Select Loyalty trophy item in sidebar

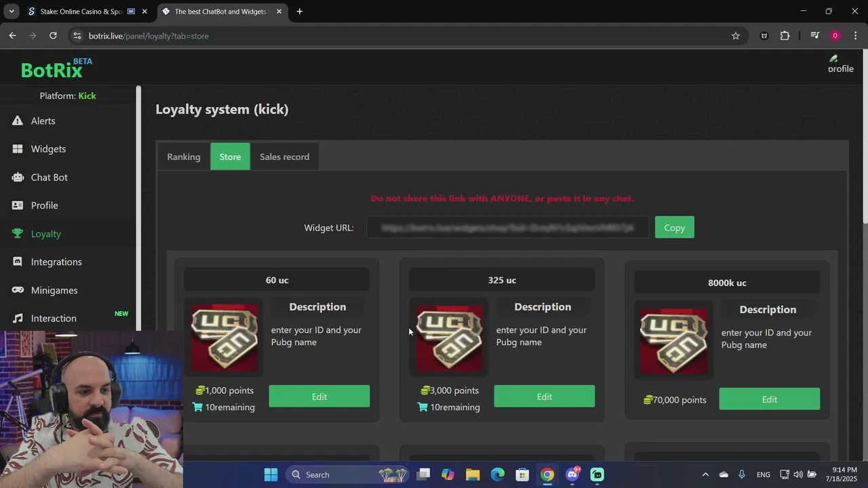45,234
